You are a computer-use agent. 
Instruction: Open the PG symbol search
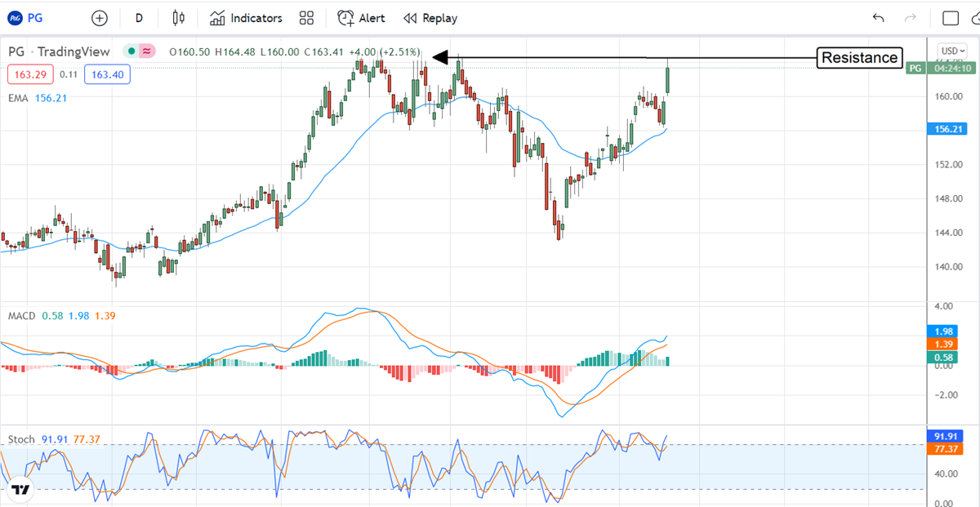point(33,17)
